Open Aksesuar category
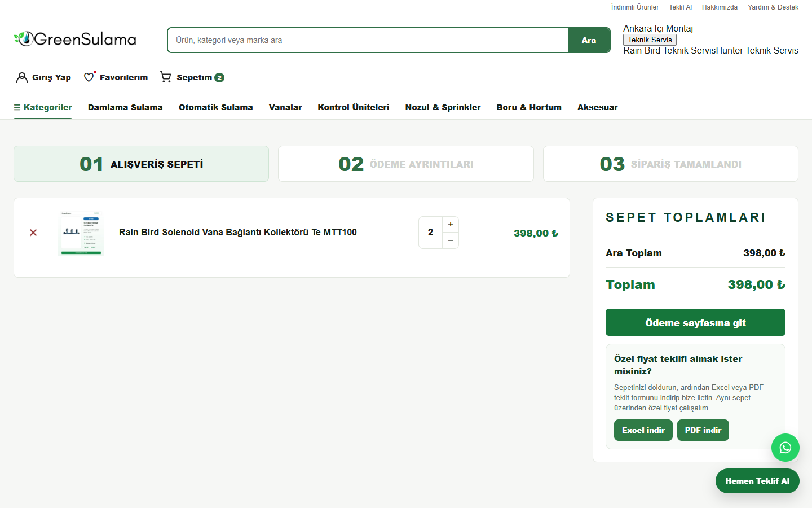The height and width of the screenshot is (508, 812). pyautogui.click(x=598, y=107)
